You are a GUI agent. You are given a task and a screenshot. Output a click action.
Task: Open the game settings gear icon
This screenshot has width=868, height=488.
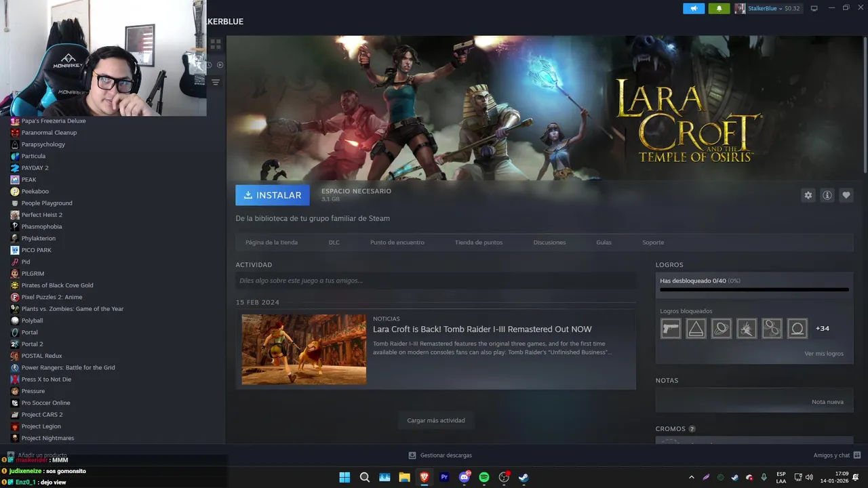[808, 195]
